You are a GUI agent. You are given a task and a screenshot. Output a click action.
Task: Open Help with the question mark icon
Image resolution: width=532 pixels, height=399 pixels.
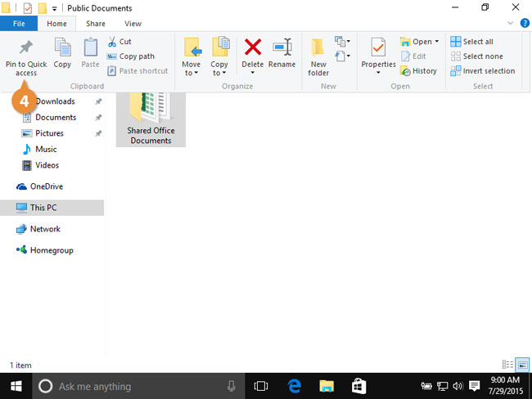tap(525, 23)
